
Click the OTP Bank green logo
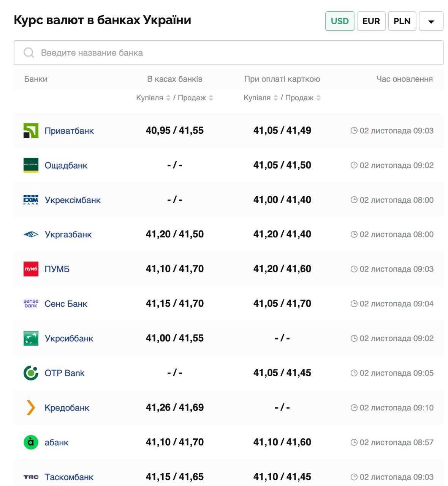tap(31, 373)
